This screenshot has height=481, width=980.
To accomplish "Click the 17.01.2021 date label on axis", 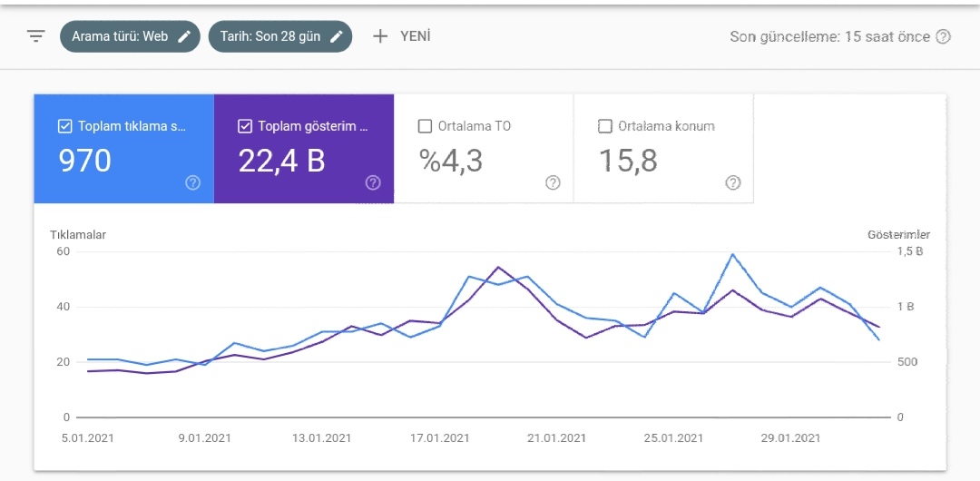I will (438, 437).
